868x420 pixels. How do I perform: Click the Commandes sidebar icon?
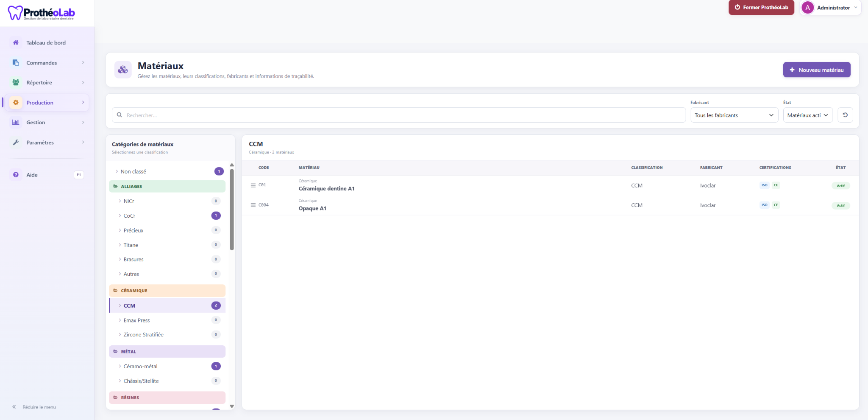click(16, 62)
